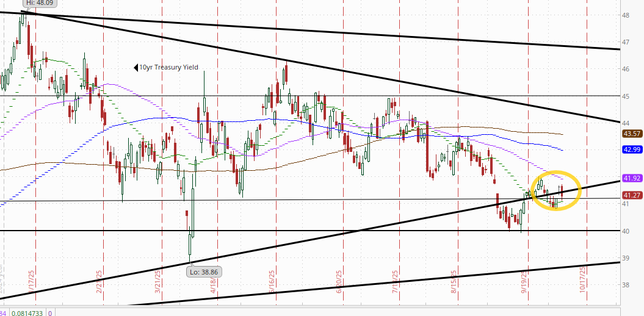Viewport: 644px width, 316px height.
Task: Click the purple 41.92 price label
Action: (632, 179)
